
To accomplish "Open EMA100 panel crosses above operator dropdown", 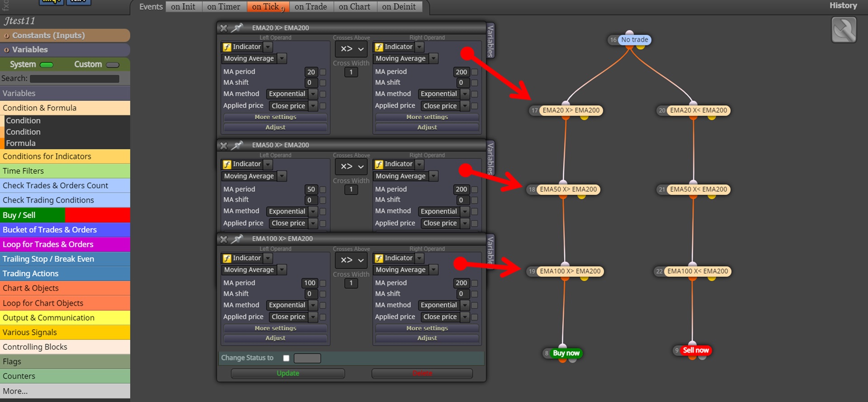I will pyautogui.click(x=351, y=260).
